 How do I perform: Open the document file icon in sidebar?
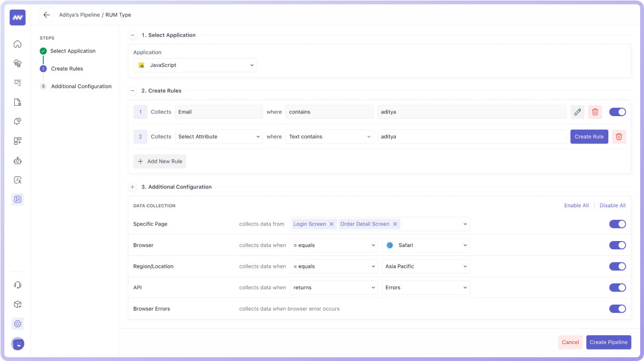tap(18, 102)
